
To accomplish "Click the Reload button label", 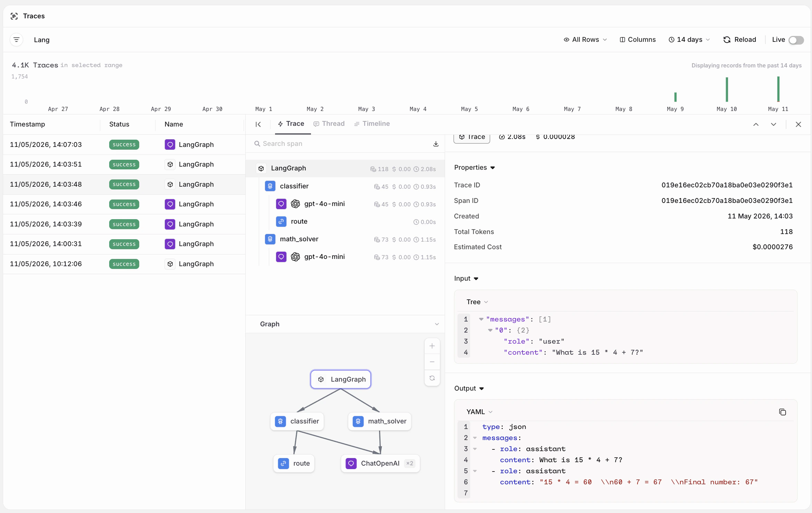I will (x=745, y=40).
